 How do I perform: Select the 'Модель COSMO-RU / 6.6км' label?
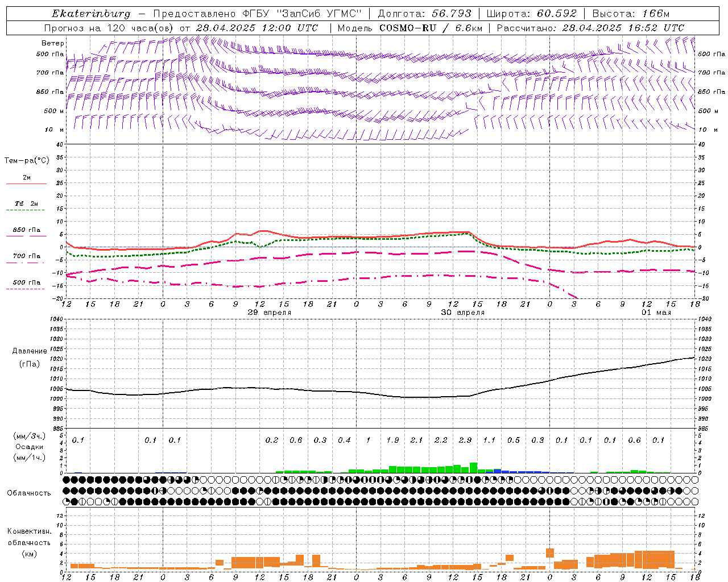(409, 28)
